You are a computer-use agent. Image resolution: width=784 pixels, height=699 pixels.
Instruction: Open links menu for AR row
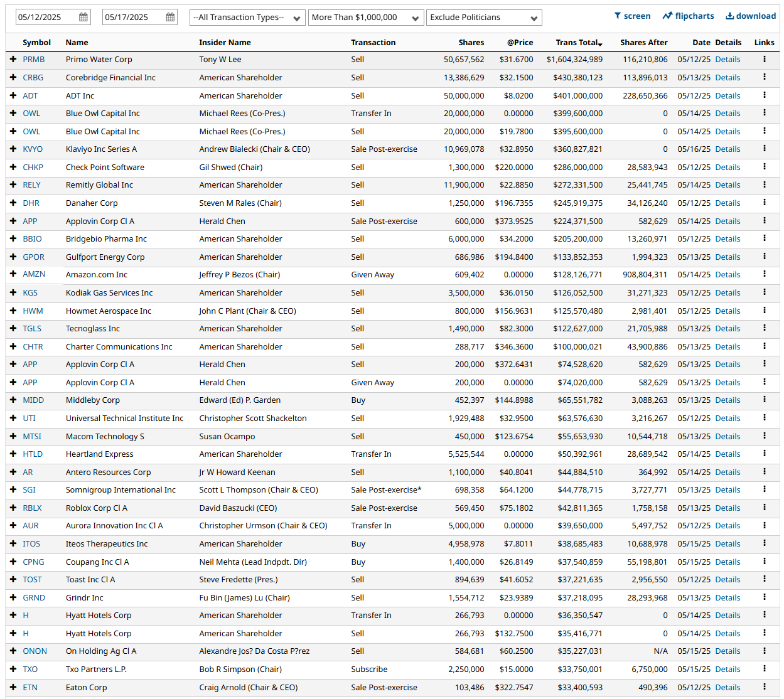point(764,472)
